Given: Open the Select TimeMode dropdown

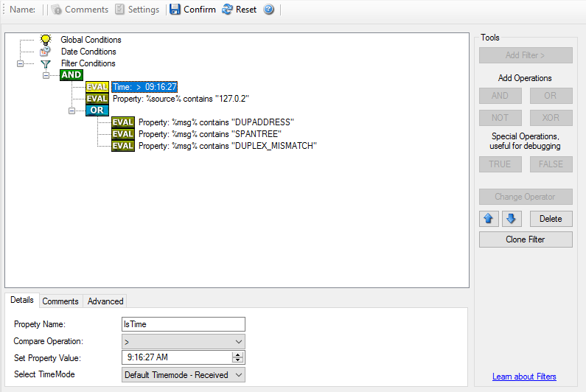Looking at the screenshot, I should coord(183,375).
